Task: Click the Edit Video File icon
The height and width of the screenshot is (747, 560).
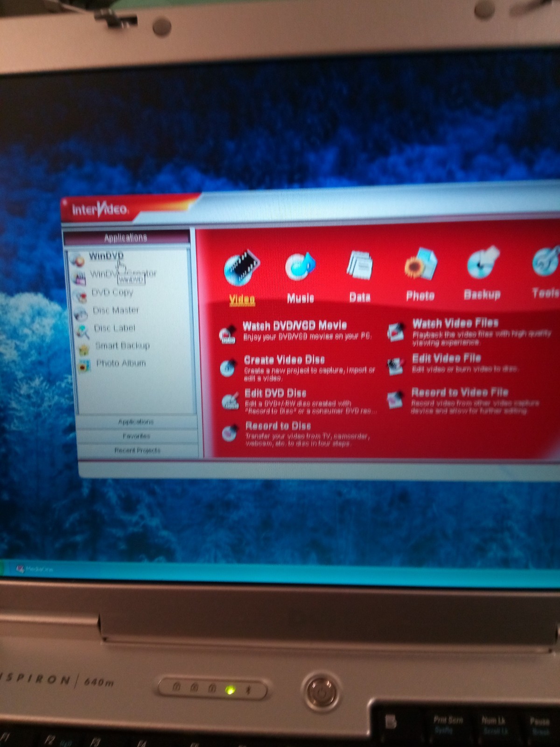Action: [x=395, y=366]
